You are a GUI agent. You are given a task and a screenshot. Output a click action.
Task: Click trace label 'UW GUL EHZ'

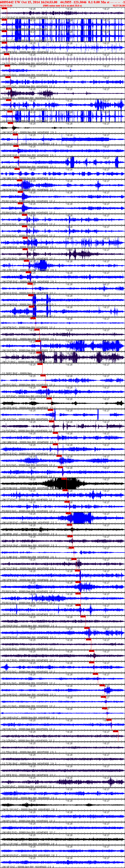click(9, 683)
